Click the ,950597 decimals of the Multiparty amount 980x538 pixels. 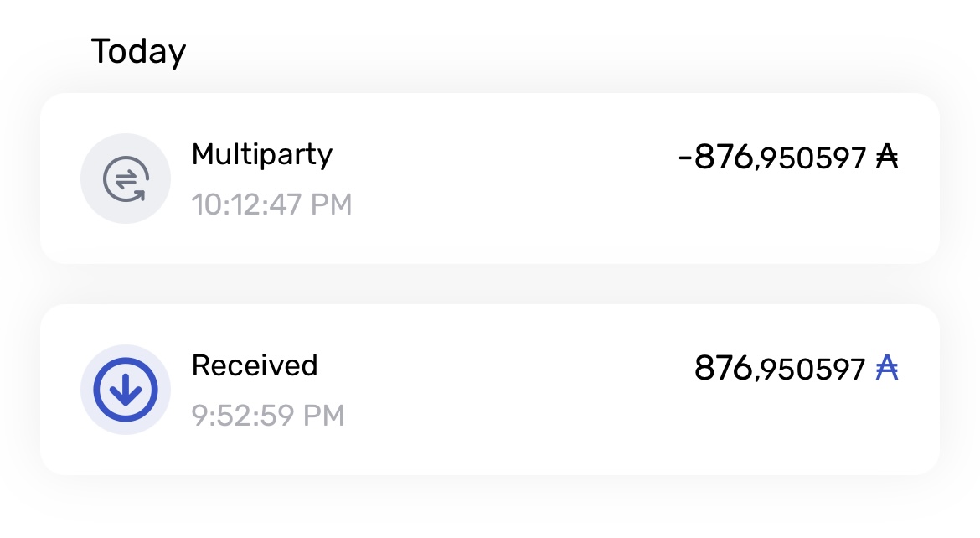[x=811, y=158]
